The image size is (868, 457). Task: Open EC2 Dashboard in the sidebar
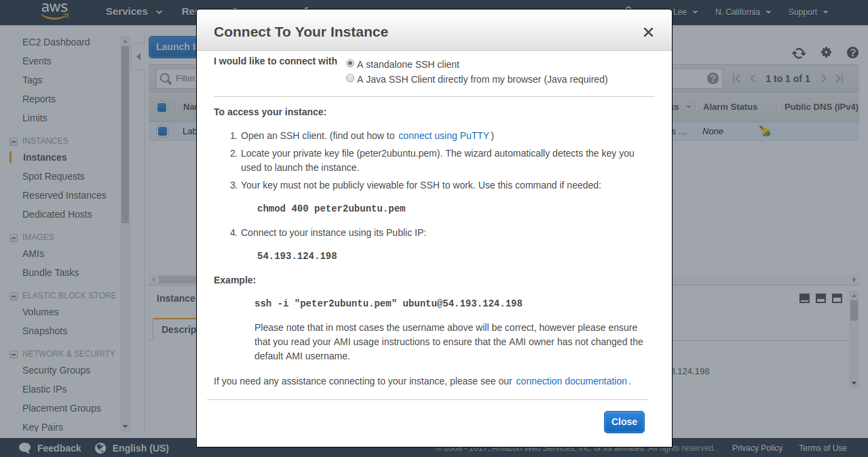click(x=56, y=42)
